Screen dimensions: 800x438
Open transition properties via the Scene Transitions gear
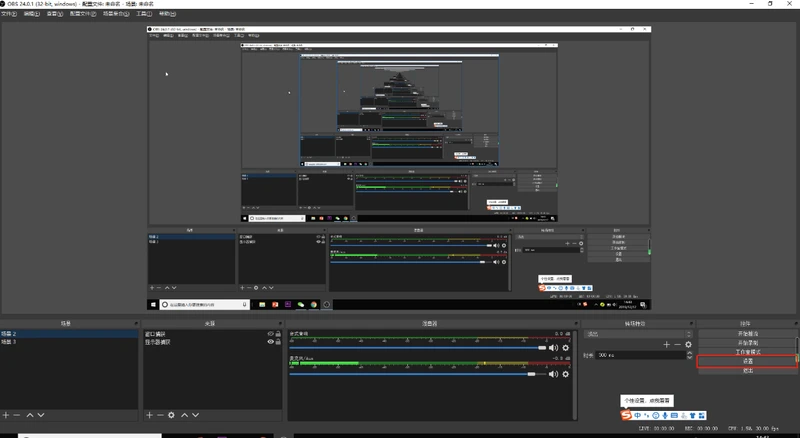(x=688, y=345)
